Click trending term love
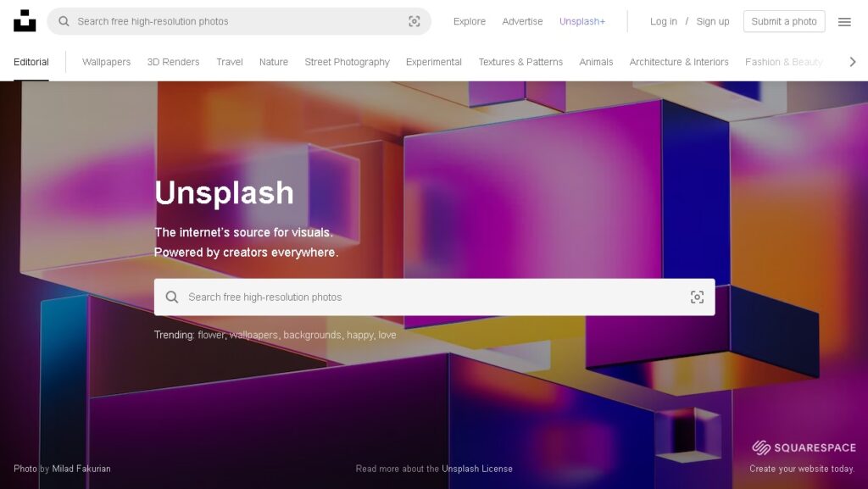Viewport: 868px width, 489px height. point(387,335)
